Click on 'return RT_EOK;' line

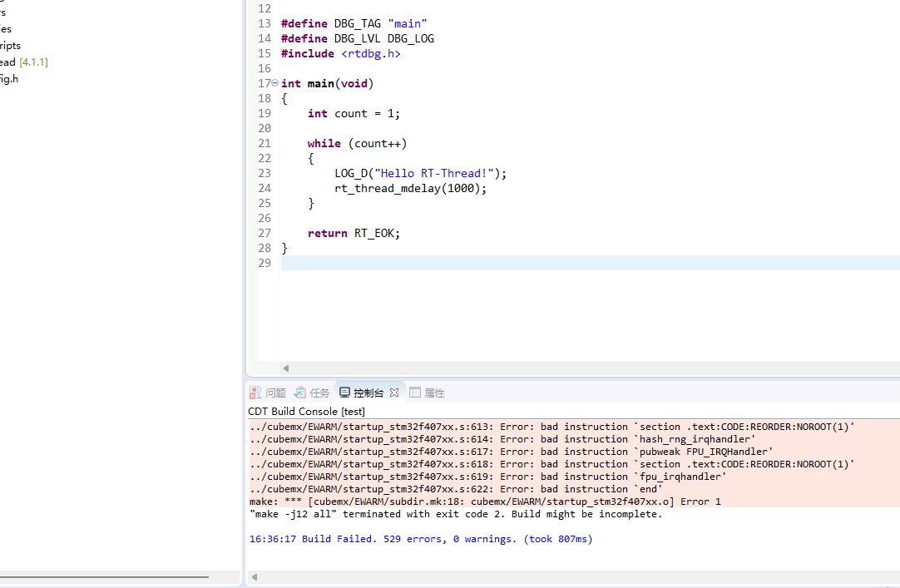[x=354, y=233]
